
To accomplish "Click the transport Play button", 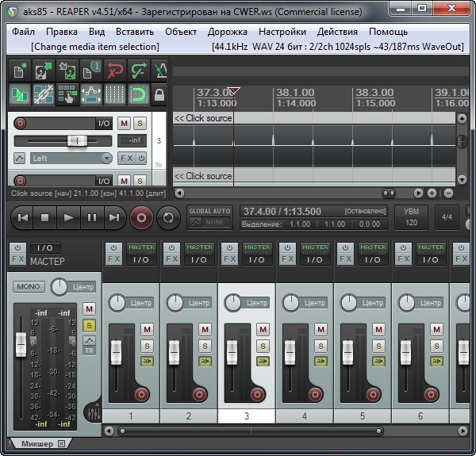I will (x=69, y=217).
